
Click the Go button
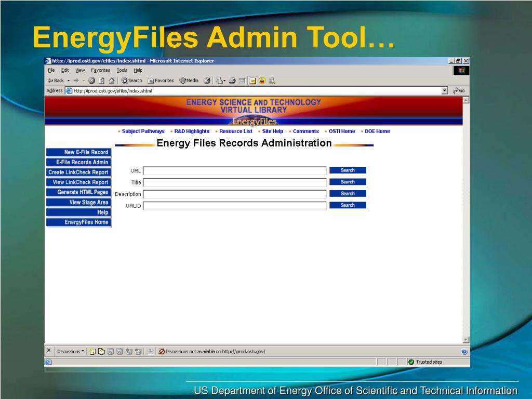pos(459,90)
